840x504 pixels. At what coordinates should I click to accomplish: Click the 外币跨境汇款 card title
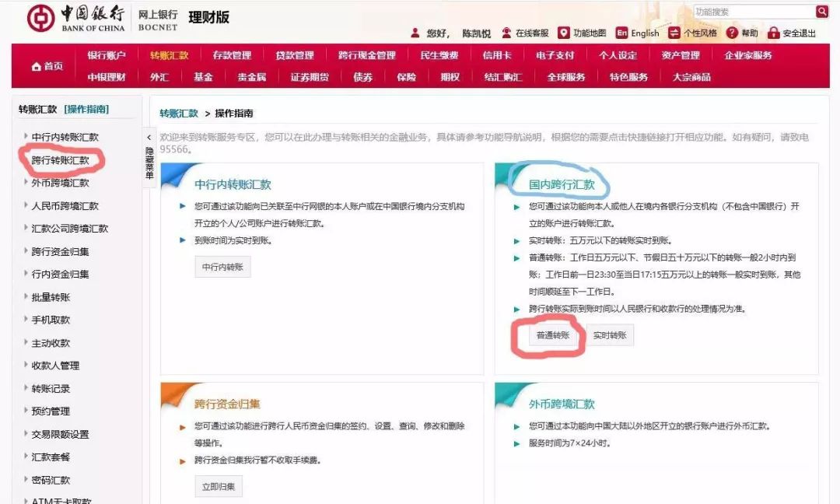(x=562, y=404)
